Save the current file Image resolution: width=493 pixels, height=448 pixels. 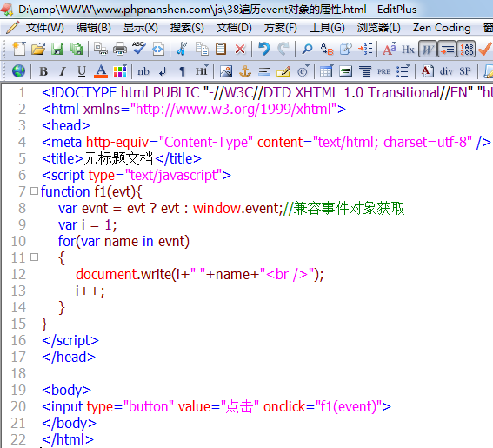(57, 49)
